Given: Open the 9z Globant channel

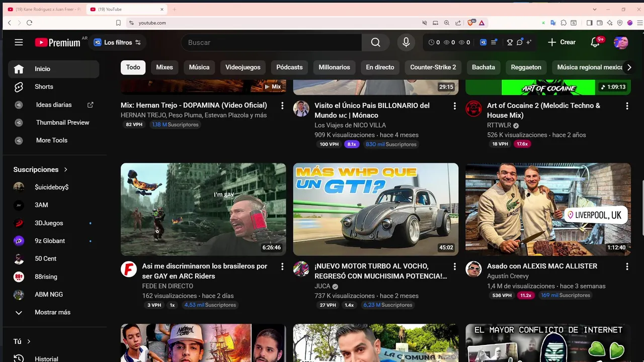Looking at the screenshot, I should pos(53,241).
